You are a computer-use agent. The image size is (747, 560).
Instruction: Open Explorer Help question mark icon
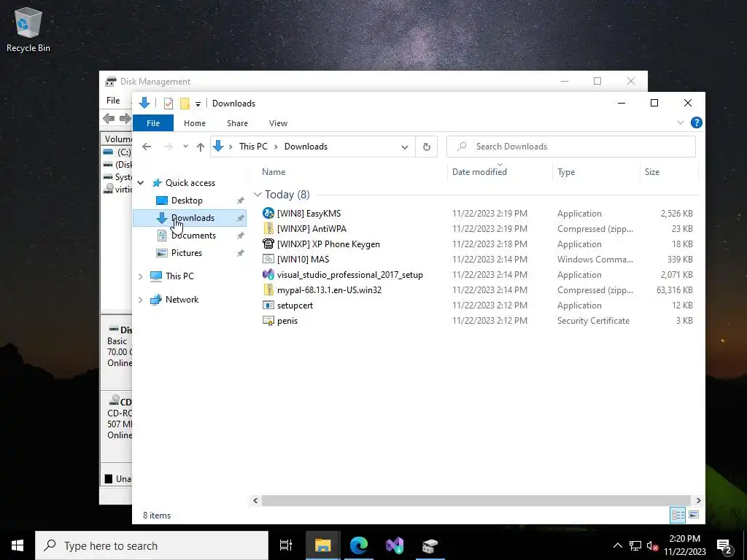tap(696, 122)
